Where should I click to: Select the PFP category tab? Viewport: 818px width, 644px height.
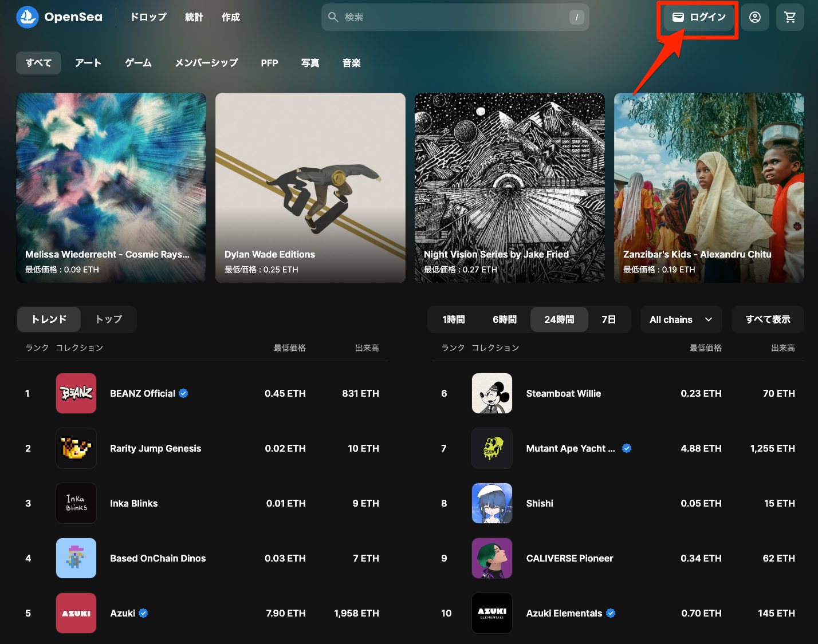pos(269,63)
